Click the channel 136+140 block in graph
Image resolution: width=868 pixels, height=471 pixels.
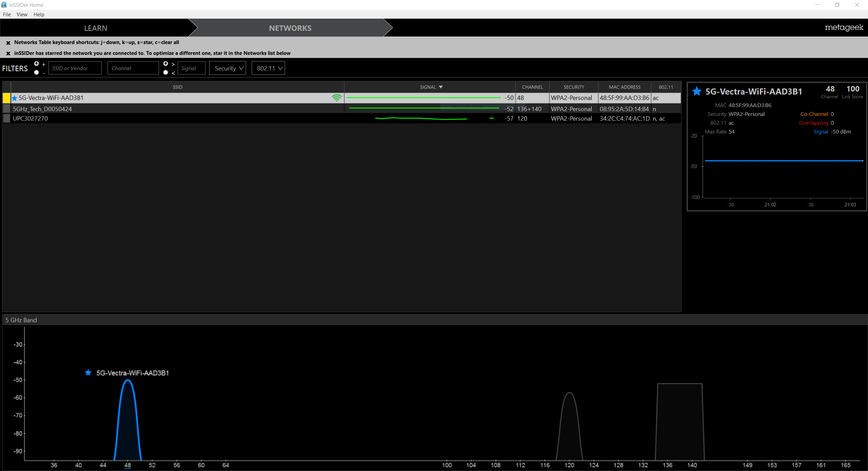(x=680, y=422)
